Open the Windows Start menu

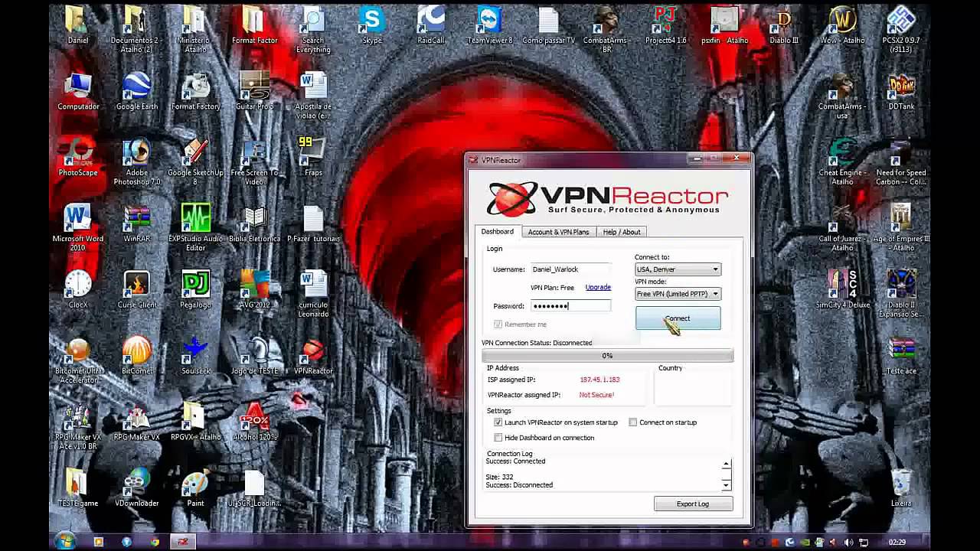65,541
